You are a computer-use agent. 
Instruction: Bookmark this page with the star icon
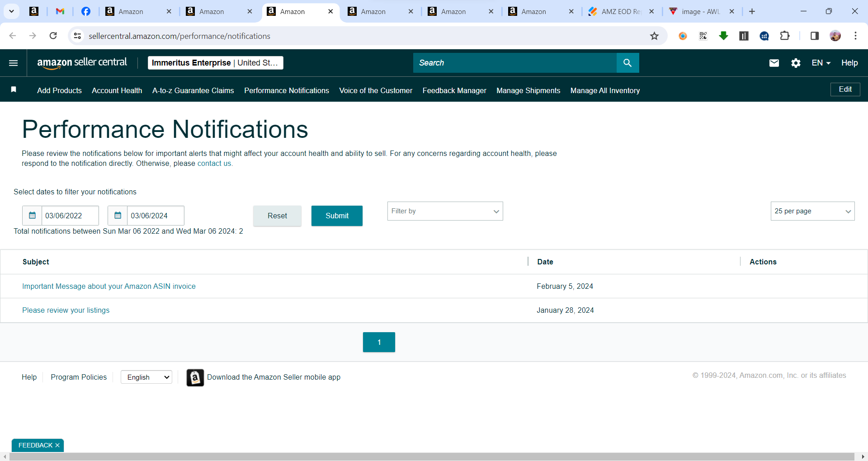[654, 36]
